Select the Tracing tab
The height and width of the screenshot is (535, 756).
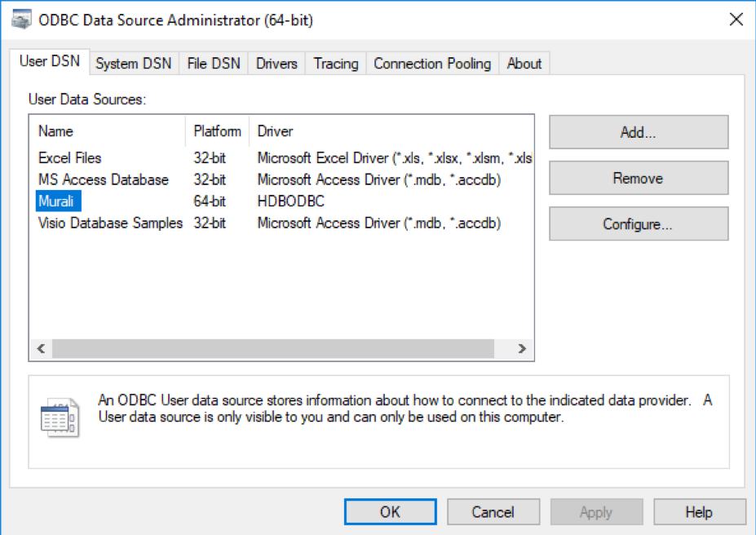tap(336, 64)
